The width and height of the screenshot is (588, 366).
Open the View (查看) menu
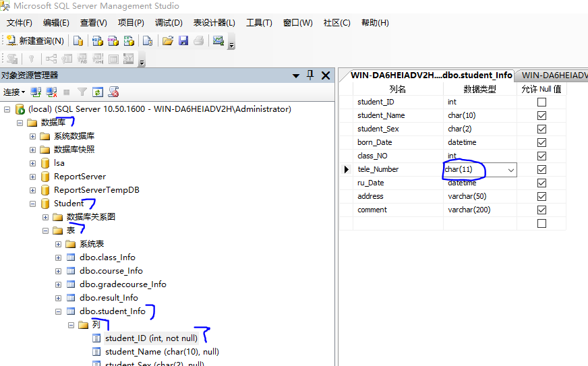click(93, 23)
